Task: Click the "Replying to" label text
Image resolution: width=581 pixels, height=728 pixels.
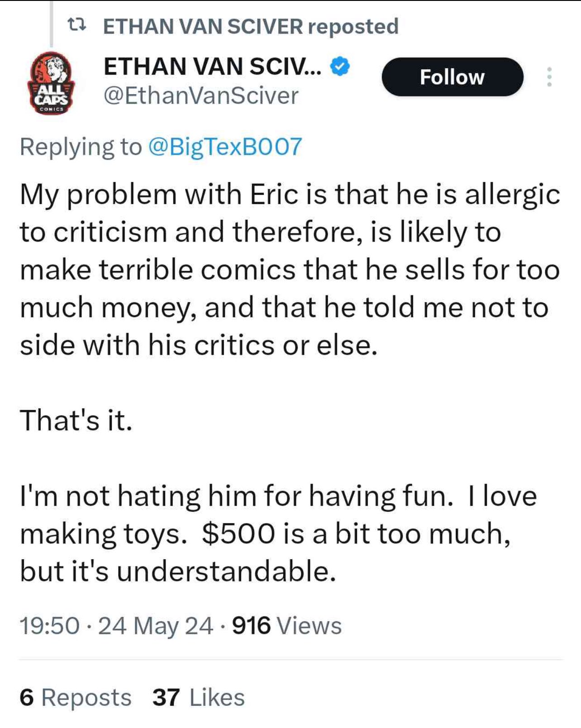Action: pyautogui.click(x=81, y=147)
